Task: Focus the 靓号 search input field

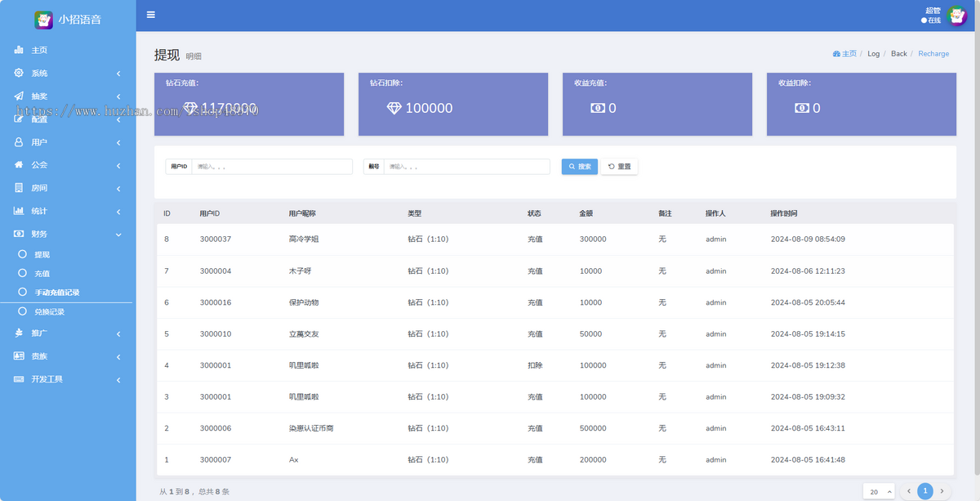Action: (x=467, y=167)
